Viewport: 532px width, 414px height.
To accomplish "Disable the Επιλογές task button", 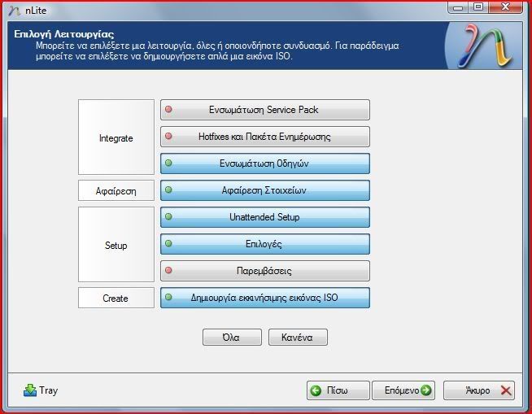I will (264, 244).
